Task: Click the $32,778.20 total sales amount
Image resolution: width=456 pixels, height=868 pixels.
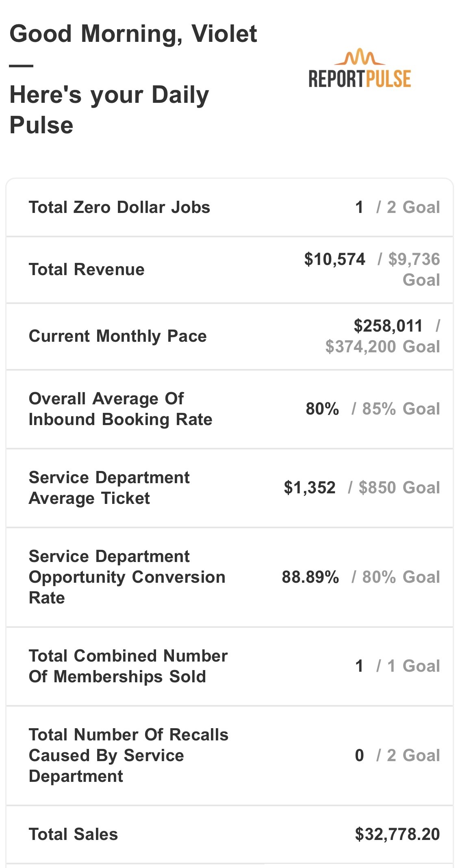Action: [397, 835]
